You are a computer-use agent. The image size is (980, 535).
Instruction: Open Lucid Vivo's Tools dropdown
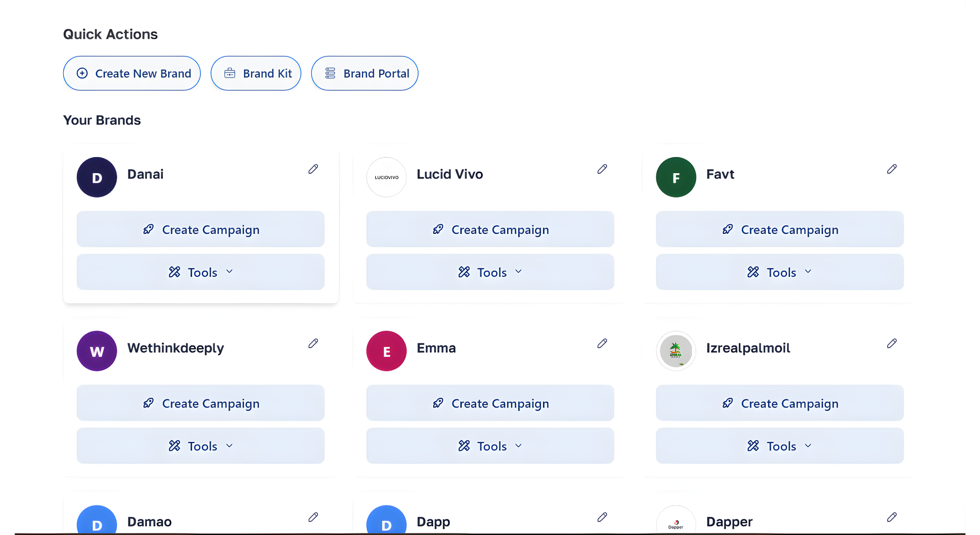click(490, 272)
